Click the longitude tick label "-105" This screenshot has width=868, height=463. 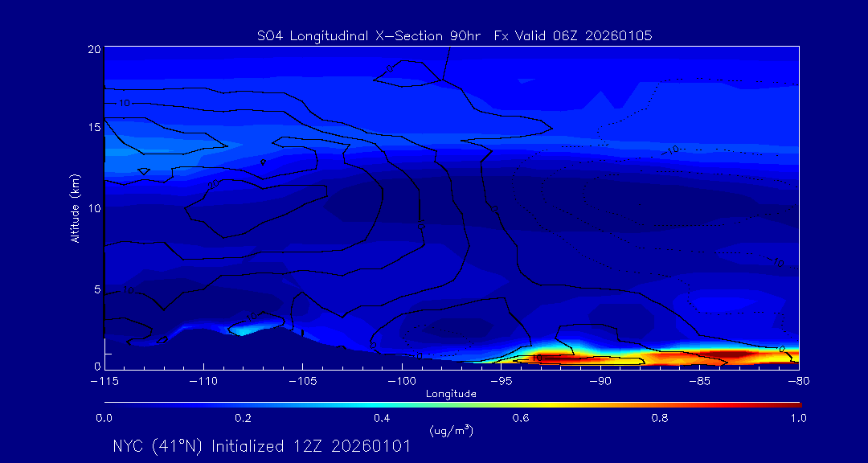click(303, 382)
